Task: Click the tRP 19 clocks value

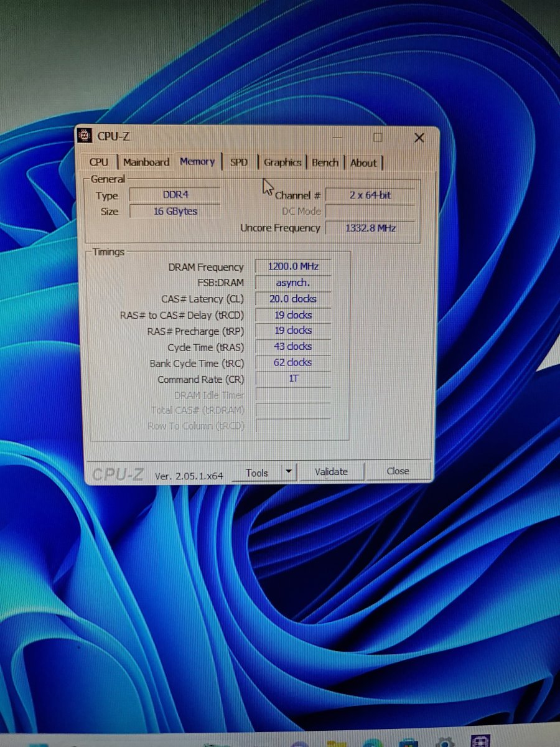Action: coord(293,331)
